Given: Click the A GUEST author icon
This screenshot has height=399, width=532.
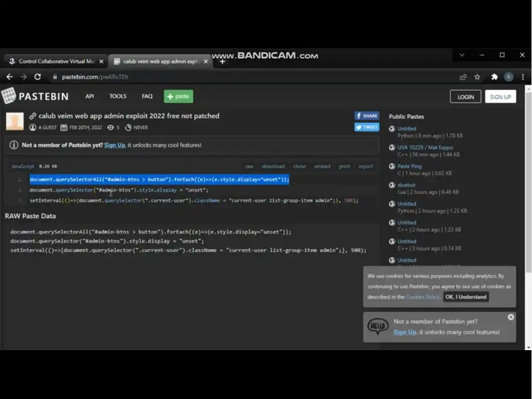Looking at the screenshot, I should (33, 128).
